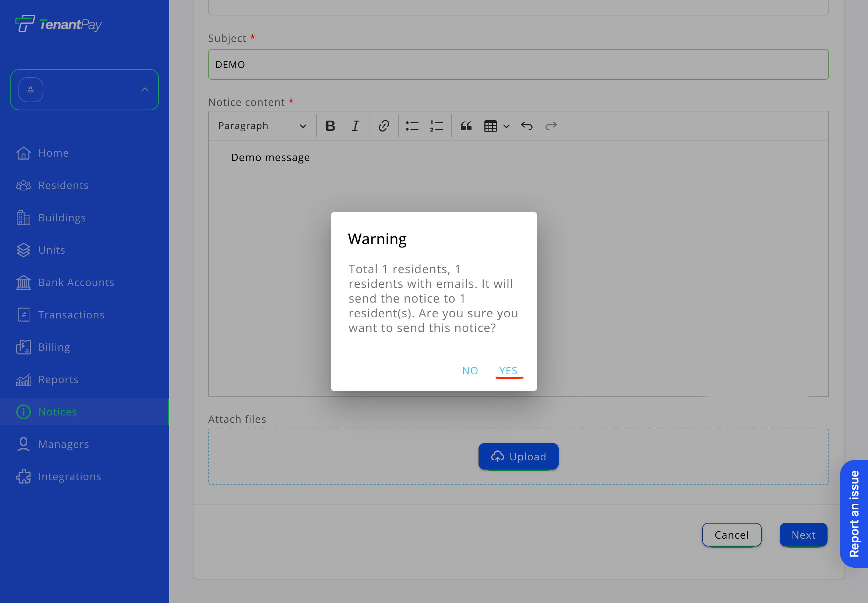This screenshot has height=603, width=868.
Task: Click the insert table icon
Action: click(490, 126)
